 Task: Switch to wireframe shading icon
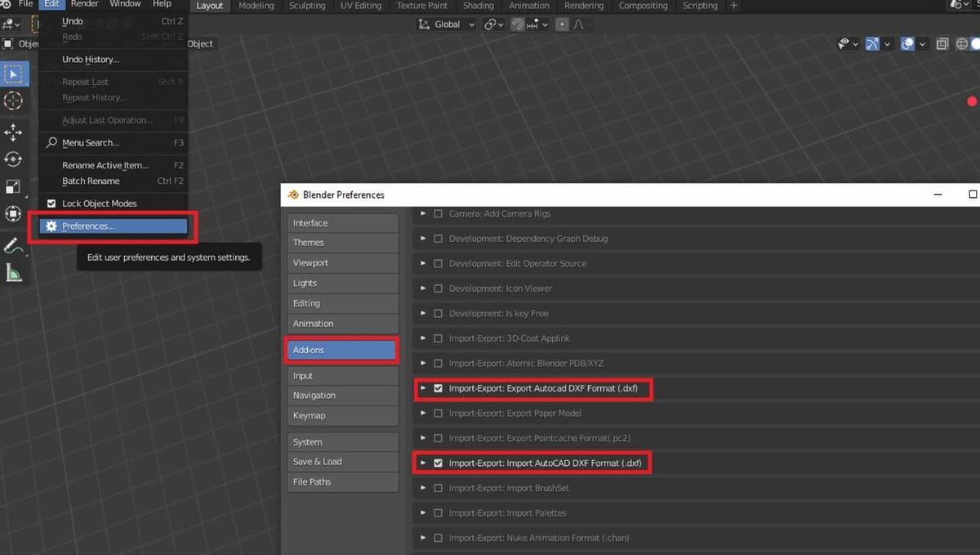click(x=960, y=44)
